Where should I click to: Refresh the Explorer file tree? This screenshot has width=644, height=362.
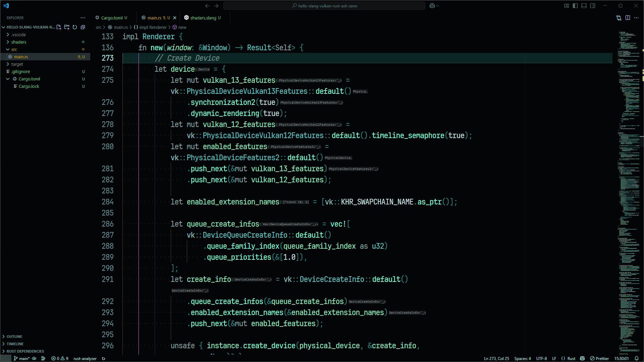point(75,27)
